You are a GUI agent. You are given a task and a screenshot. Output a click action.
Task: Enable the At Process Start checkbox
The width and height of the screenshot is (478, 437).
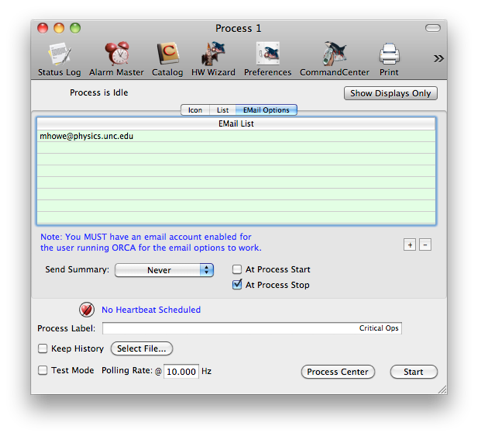pos(237,269)
